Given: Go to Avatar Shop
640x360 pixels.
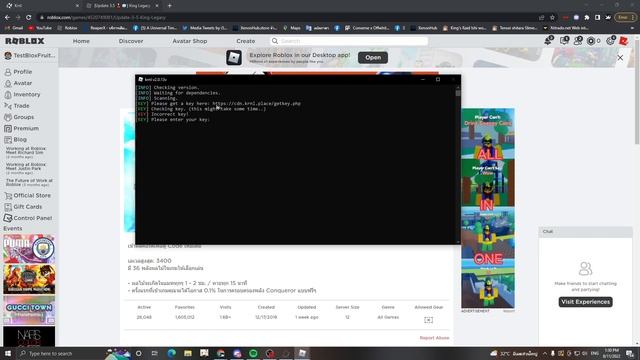Looking at the screenshot, I should (189, 41).
